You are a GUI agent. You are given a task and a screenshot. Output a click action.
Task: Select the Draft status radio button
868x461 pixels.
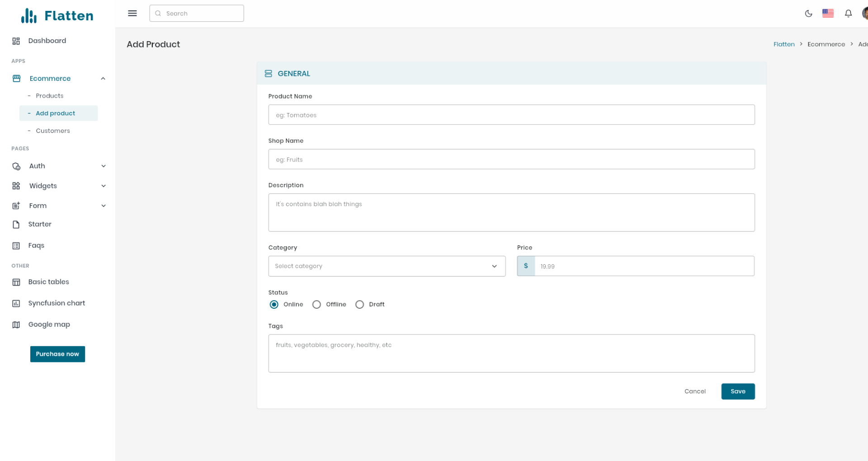click(x=360, y=304)
